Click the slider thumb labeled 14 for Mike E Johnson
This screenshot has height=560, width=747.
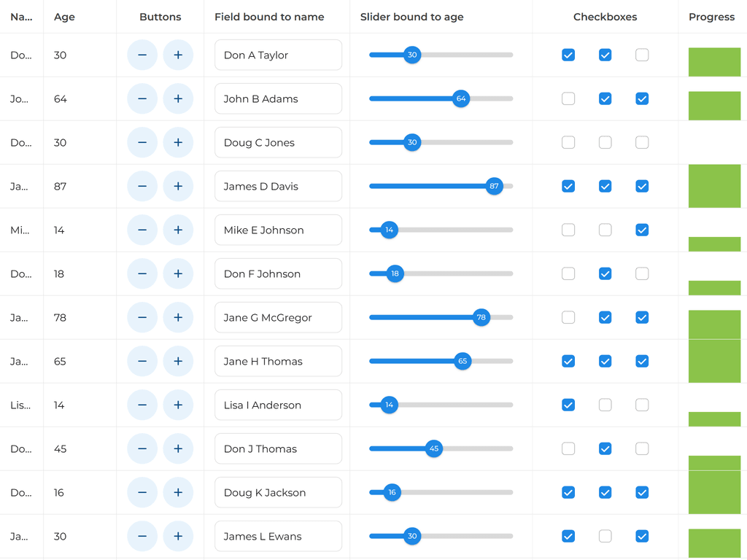(389, 230)
